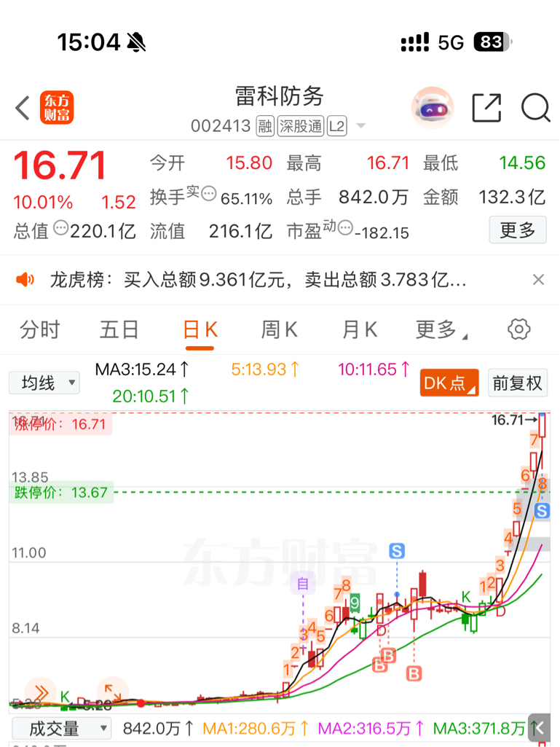Tap info icon beside 市盈

[x=346, y=227]
